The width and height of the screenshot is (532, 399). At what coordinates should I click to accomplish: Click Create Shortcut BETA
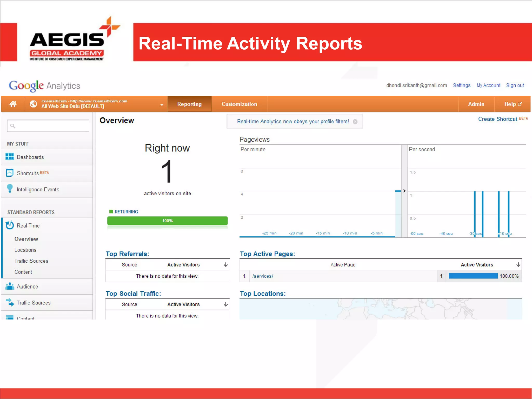(503, 119)
